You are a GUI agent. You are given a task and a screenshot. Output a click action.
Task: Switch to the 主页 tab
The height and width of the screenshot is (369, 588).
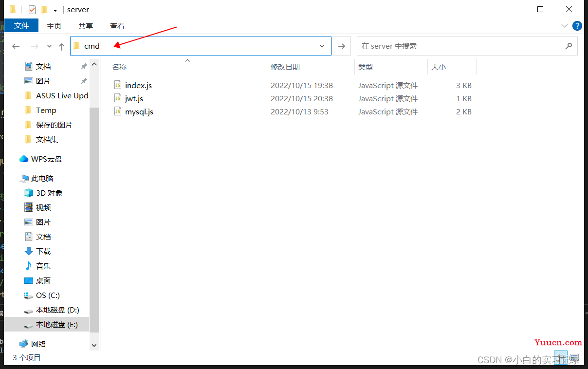coord(54,26)
